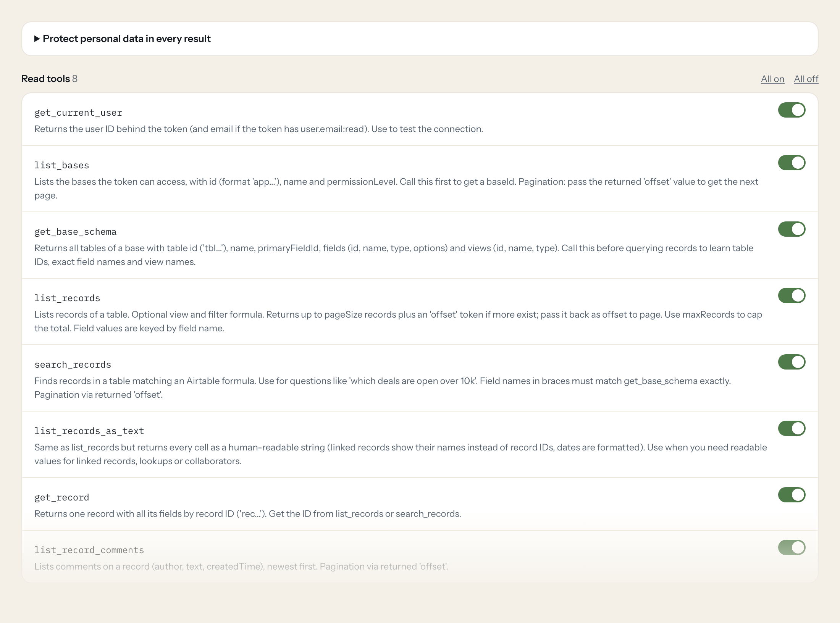Image resolution: width=840 pixels, height=623 pixels.
Task: Toggle the list_record_comments switch
Action: tap(792, 547)
